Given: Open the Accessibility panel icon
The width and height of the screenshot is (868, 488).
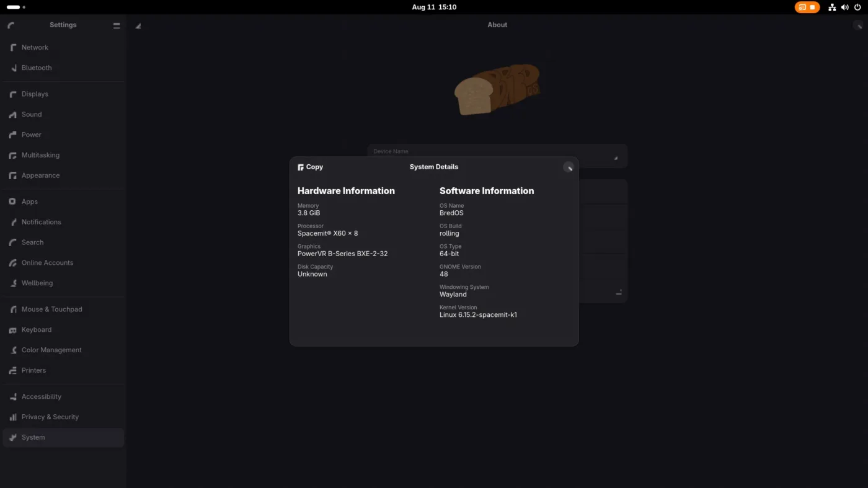Looking at the screenshot, I should [12, 397].
